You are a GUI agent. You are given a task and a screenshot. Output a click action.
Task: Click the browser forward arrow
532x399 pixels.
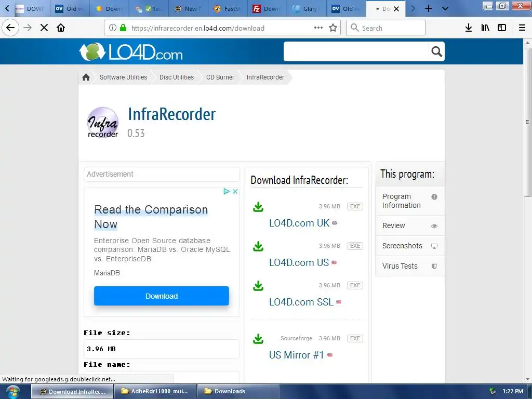click(28, 28)
